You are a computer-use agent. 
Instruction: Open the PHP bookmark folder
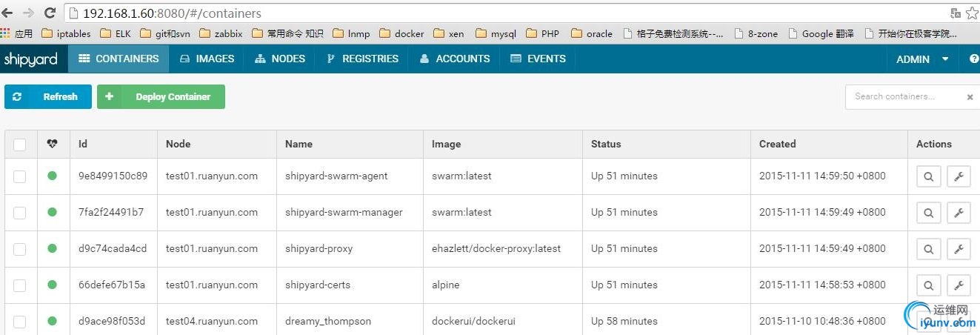(x=542, y=33)
